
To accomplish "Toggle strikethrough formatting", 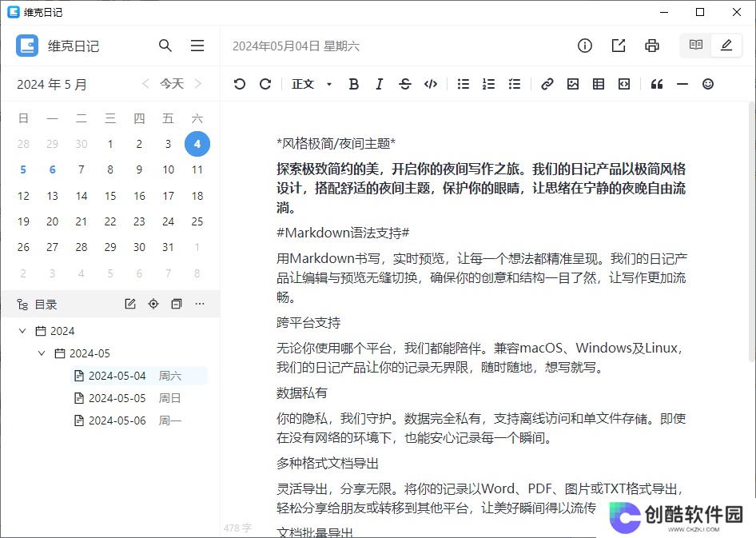I will point(405,84).
